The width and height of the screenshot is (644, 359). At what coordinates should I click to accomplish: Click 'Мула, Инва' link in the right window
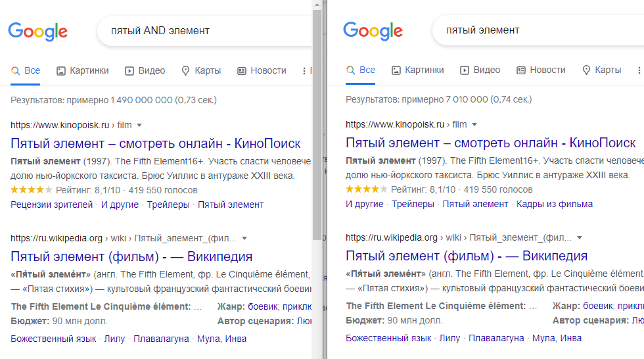pyautogui.click(x=557, y=338)
